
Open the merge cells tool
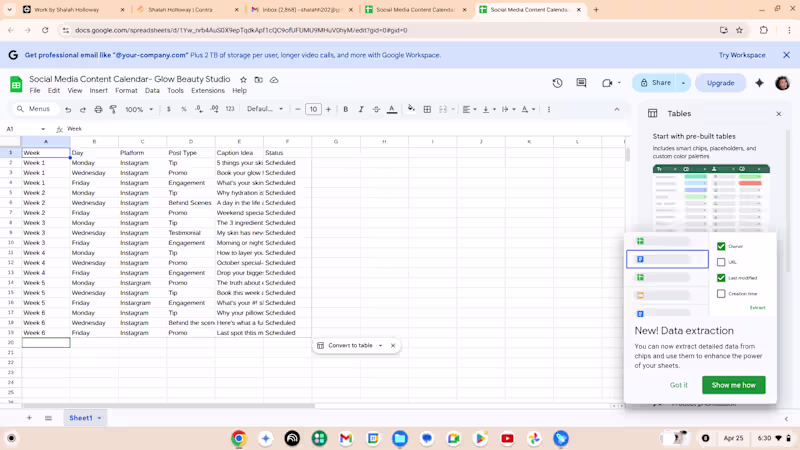click(443, 109)
